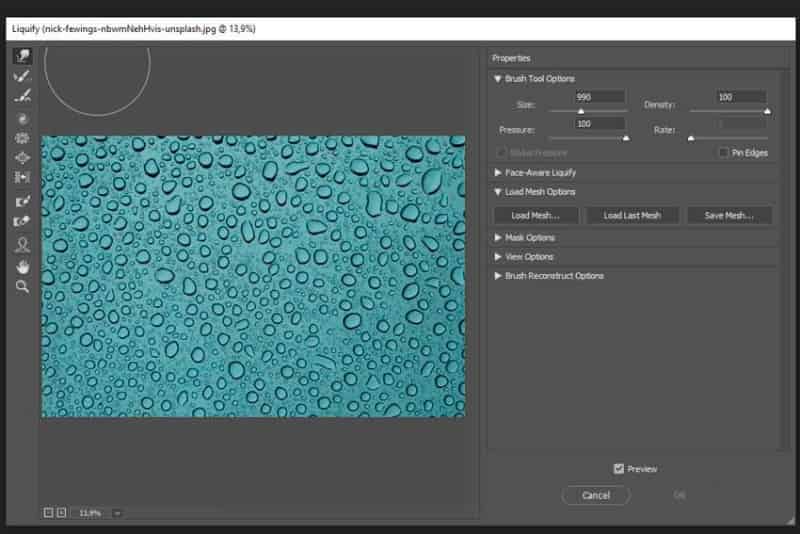Image resolution: width=800 pixels, height=534 pixels.
Task: Click the OK button
Action: tap(679, 495)
